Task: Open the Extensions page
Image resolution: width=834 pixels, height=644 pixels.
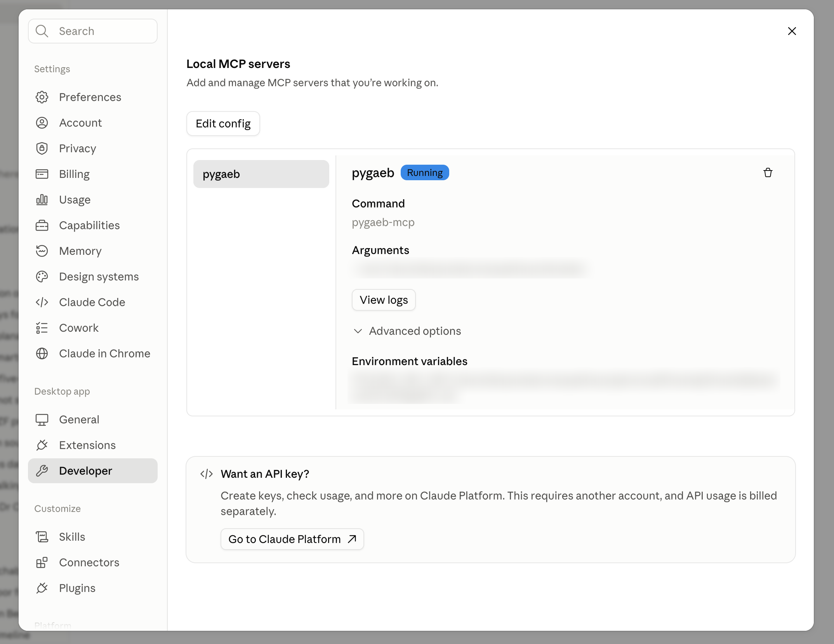Action: click(x=93, y=445)
